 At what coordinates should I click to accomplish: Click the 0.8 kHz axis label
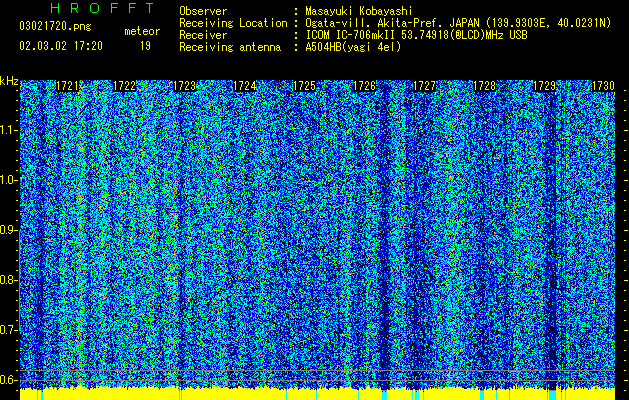click(x=9, y=280)
